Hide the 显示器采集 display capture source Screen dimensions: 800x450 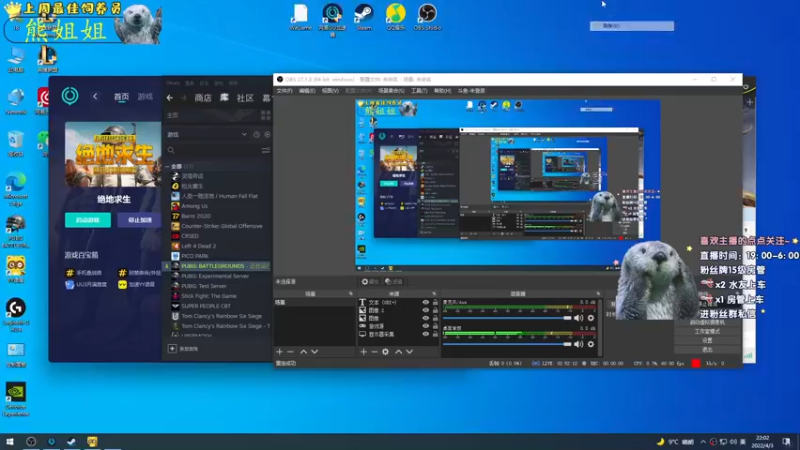pos(426,334)
